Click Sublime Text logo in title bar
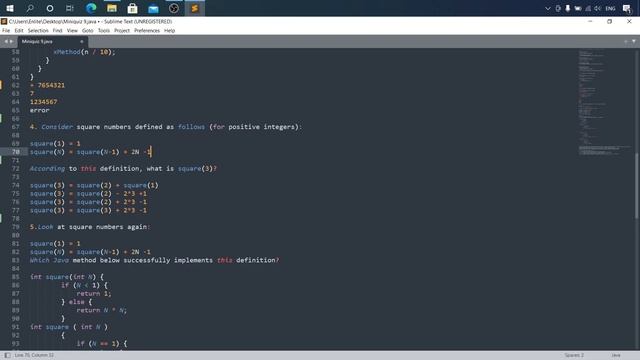The image size is (640, 360). 4,21
